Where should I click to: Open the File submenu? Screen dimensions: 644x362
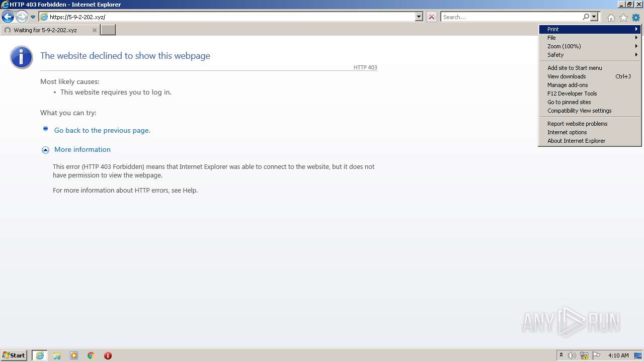pos(590,38)
